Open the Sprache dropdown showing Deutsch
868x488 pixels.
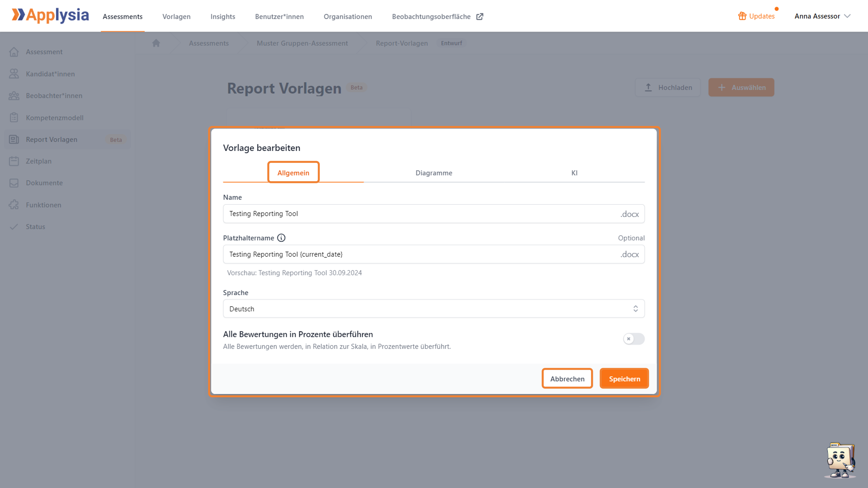pos(434,309)
